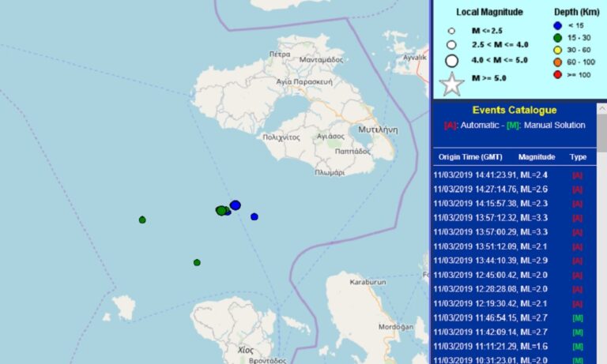The image size is (607, 364).
Task: Click the smallest circle M <= 2.5 icon
Action: pos(451,31)
